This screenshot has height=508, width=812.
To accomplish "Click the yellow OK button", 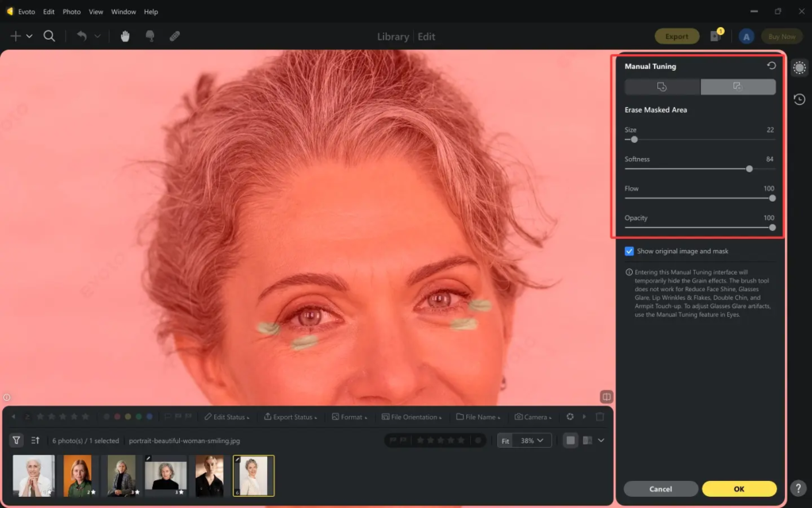I will click(x=739, y=489).
